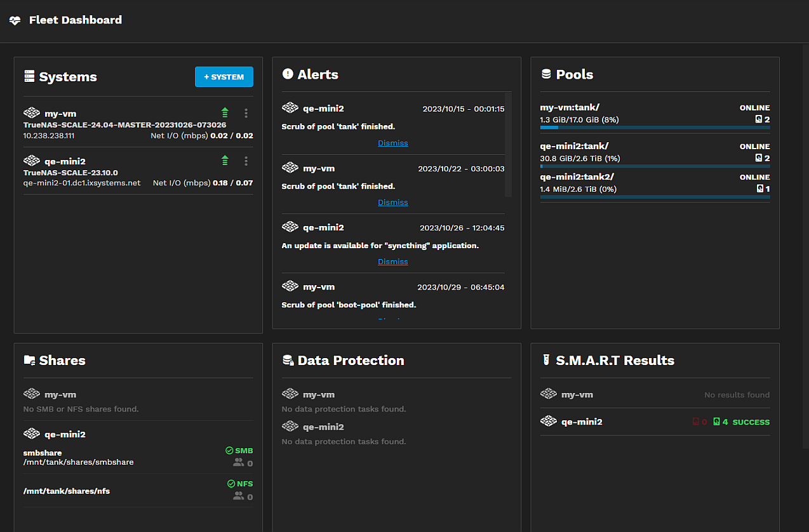This screenshot has width=809, height=532.
Task: Click the Pools panel stacked-disks icon
Action: (x=547, y=74)
